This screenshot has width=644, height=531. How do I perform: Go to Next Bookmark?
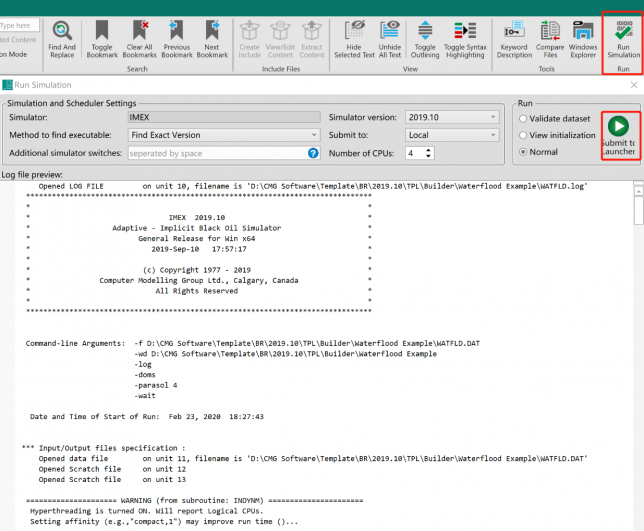coord(212,38)
